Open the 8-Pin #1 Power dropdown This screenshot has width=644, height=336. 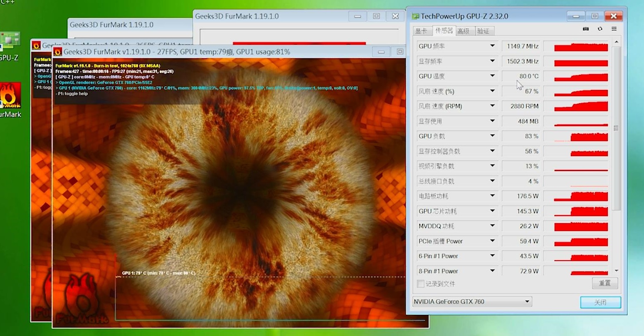[x=492, y=271]
